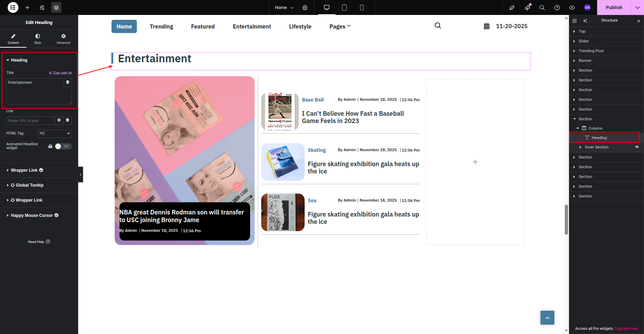Open the HTML Tag dropdown

(55, 133)
